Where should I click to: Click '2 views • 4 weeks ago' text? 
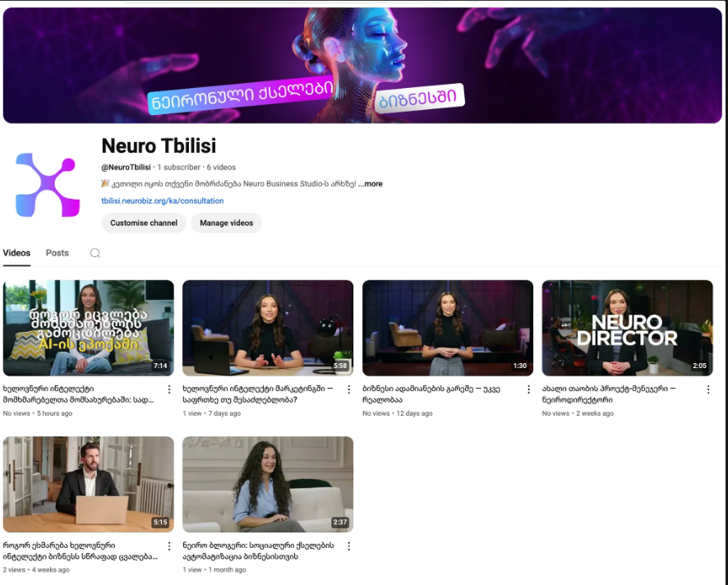pyautogui.click(x=36, y=569)
